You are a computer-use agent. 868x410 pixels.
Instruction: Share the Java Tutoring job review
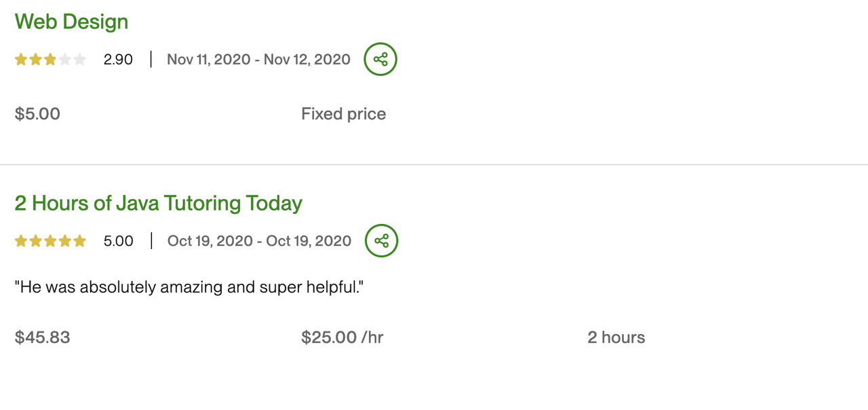click(382, 241)
